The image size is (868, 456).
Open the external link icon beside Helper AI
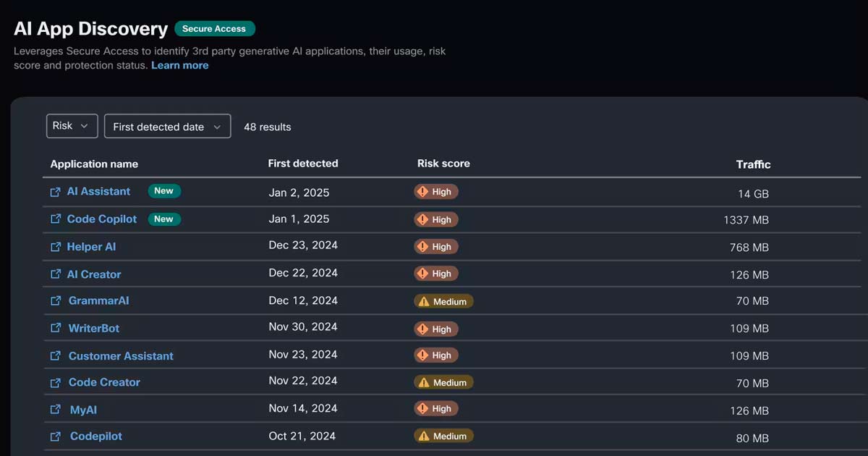pyautogui.click(x=56, y=247)
